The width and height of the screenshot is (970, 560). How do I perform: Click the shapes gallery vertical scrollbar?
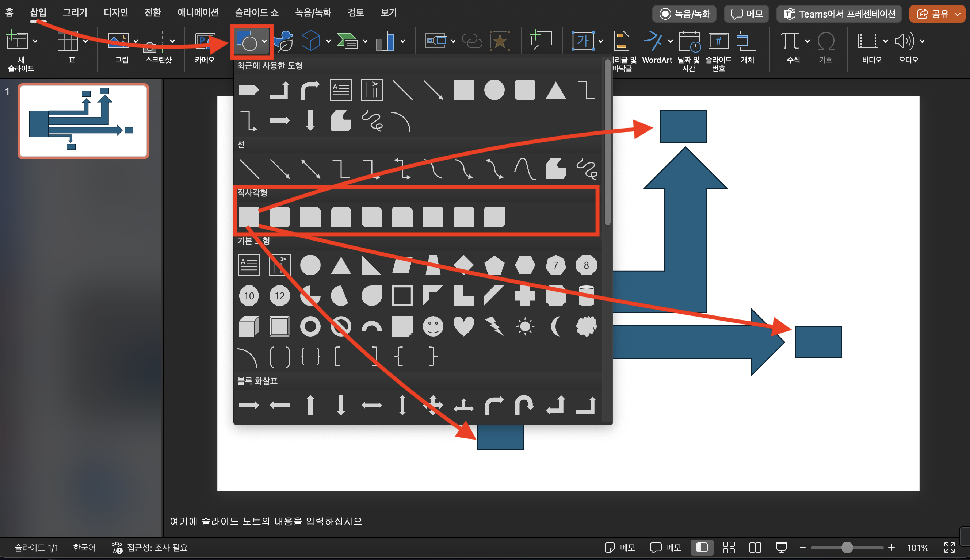pyautogui.click(x=608, y=142)
